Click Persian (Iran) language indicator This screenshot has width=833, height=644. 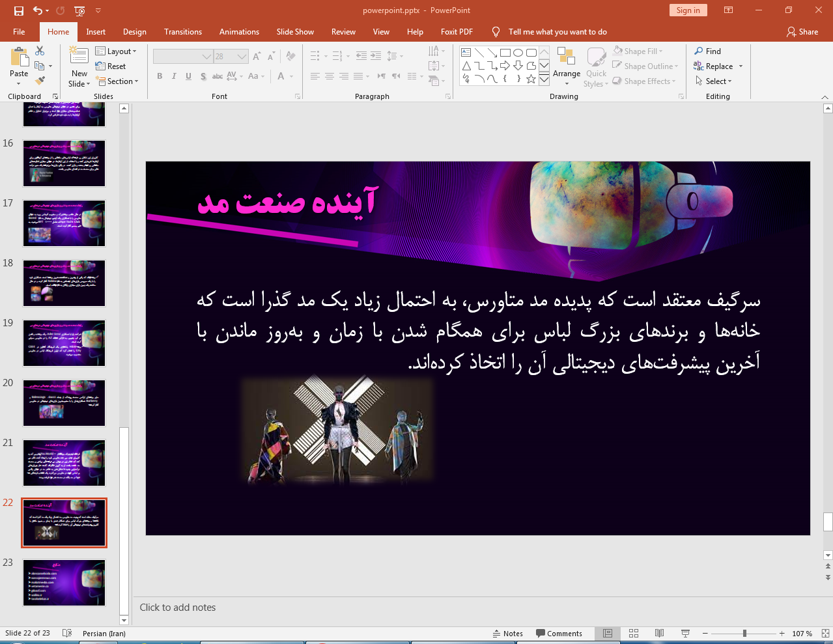click(x=104, y=634)
